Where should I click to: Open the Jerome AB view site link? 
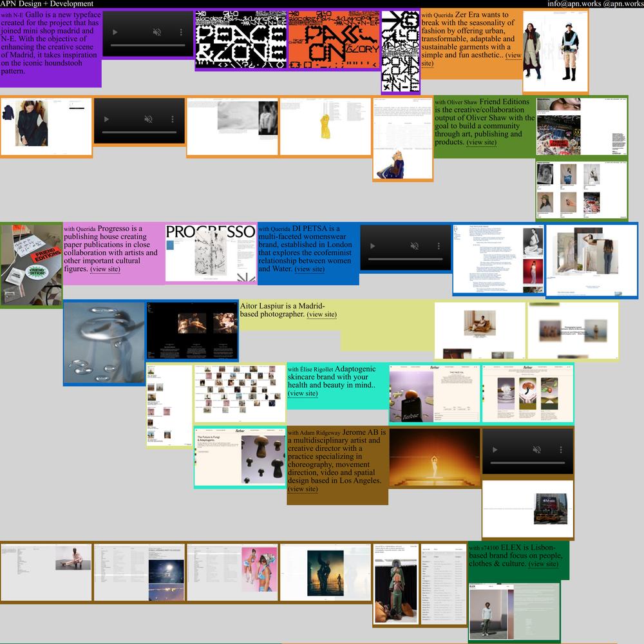click(303, 489)
